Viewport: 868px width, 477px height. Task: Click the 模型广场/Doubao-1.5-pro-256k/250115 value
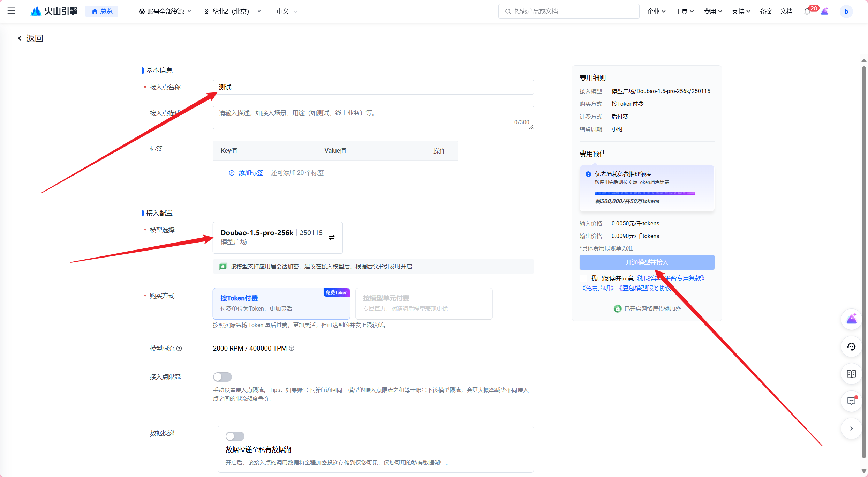coord(661,91)
